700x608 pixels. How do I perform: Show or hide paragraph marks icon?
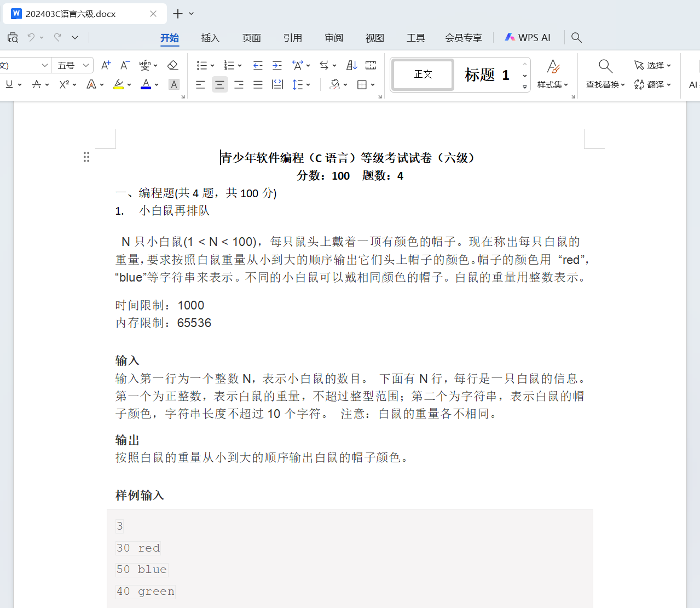[371, 65]
